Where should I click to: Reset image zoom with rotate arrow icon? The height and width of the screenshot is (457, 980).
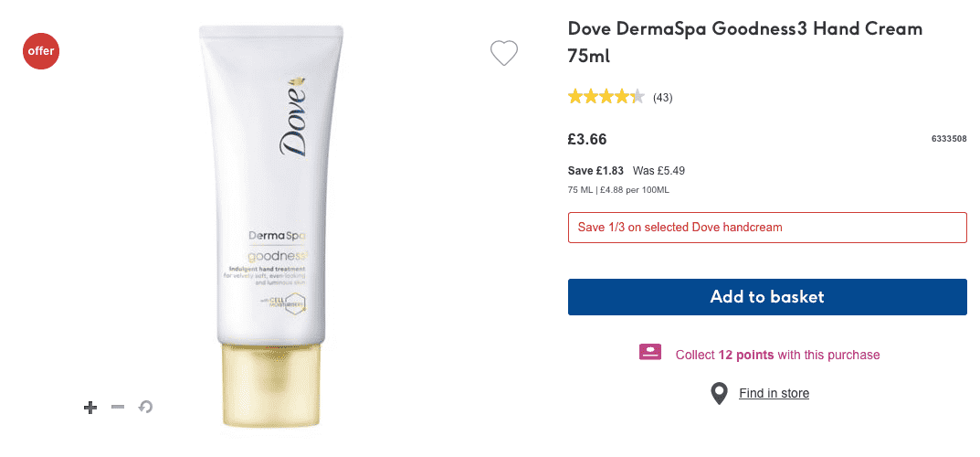pyautogui.click(x=145, y=407)
